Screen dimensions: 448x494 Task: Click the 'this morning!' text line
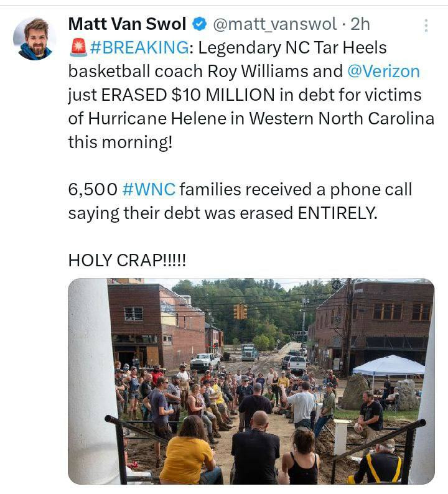click(x=120, y=142)
